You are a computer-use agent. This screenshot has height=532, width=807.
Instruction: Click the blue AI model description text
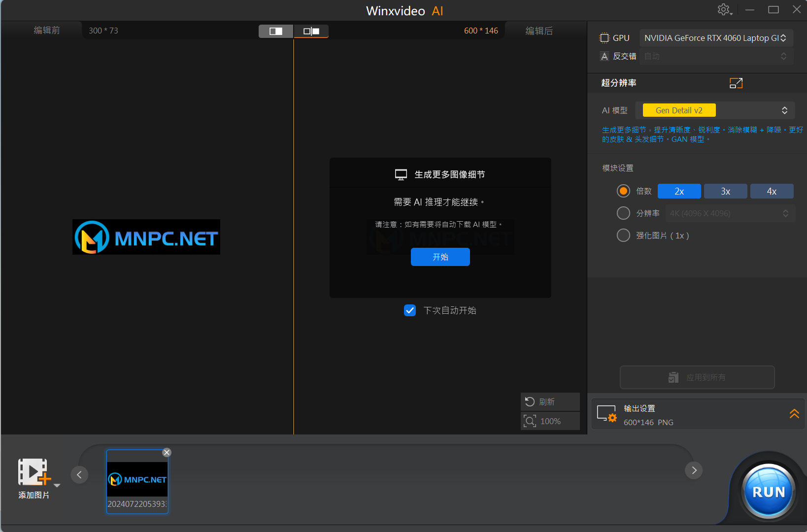point(702,134)
